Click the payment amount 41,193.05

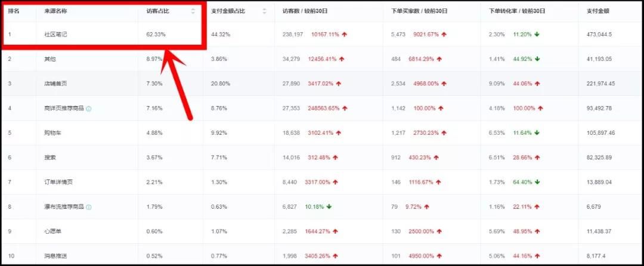pyautogui.click(x=599, y=59)
